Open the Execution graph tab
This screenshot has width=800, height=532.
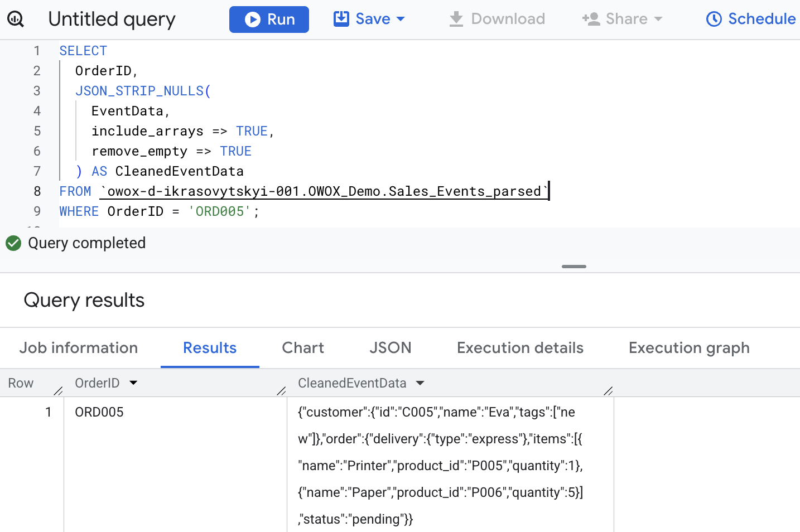pos(689,348)
